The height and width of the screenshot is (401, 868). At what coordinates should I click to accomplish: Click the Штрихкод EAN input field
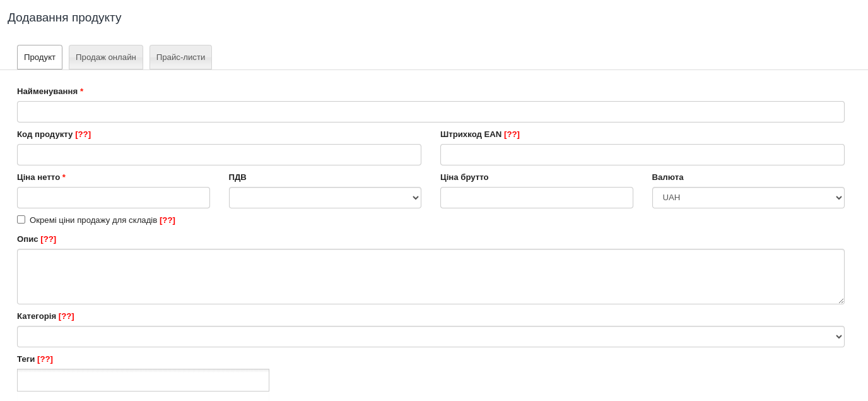click(642, 155)
